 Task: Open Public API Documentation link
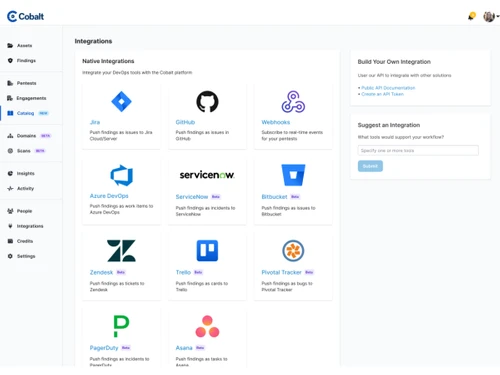tap(388, 88)
